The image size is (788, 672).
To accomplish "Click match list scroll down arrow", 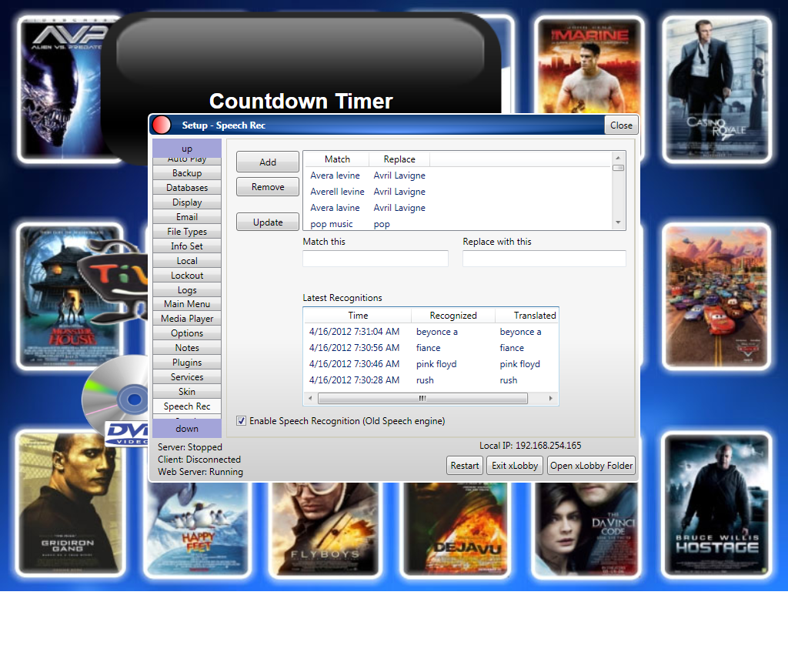I will click(x=618, y=222).
